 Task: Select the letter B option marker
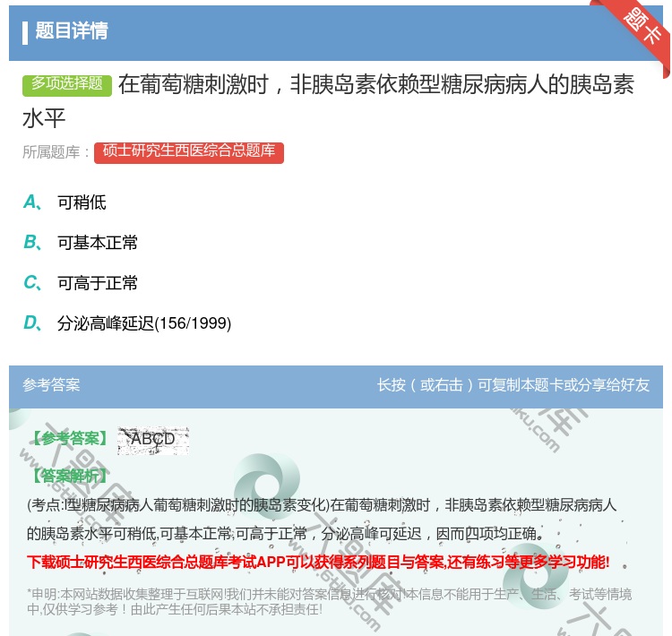pos(31,243)
